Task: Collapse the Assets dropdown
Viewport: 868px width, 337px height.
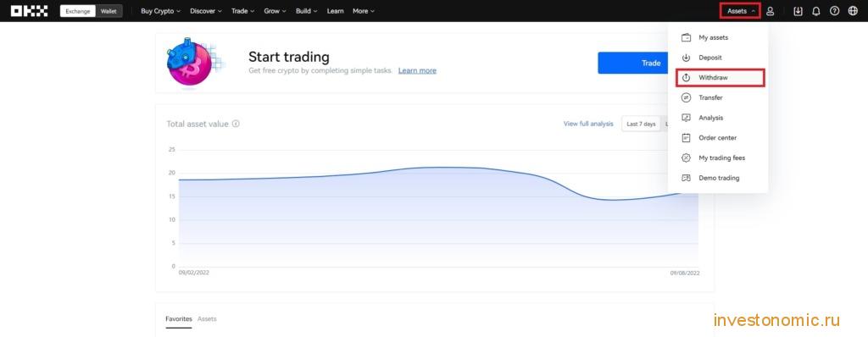Action: [741, 11]
